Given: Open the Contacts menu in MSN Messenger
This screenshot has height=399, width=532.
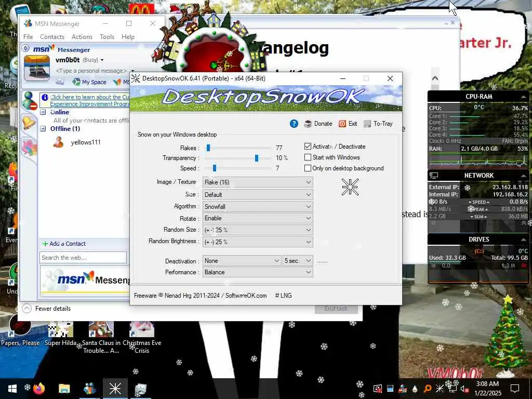Looking at the screenshot, I should 52,37.
